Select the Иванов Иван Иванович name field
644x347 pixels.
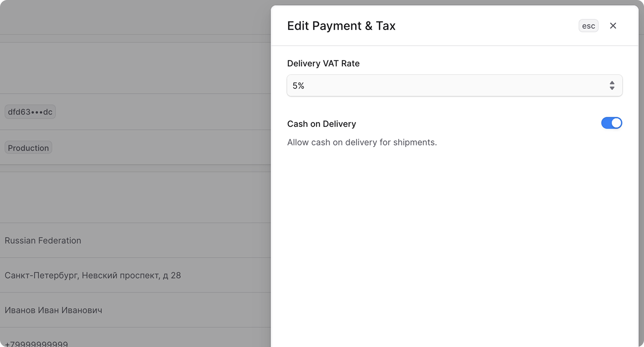pyautogui.click(x=53, y=310)
